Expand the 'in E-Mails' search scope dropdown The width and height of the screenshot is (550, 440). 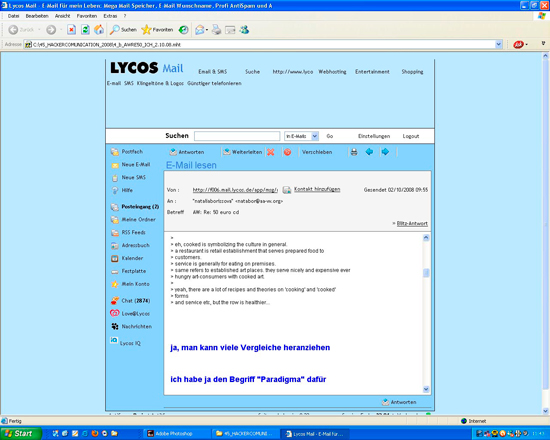point(302,136)
